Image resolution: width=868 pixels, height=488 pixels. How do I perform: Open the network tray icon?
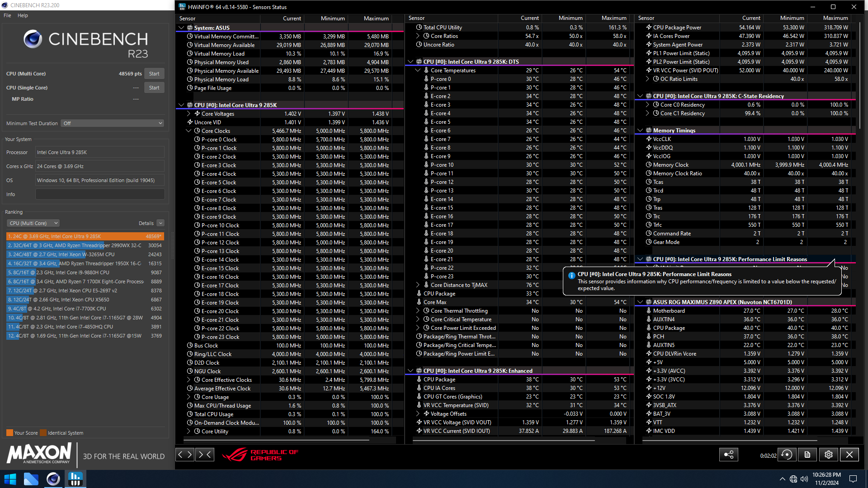[793, 479]
